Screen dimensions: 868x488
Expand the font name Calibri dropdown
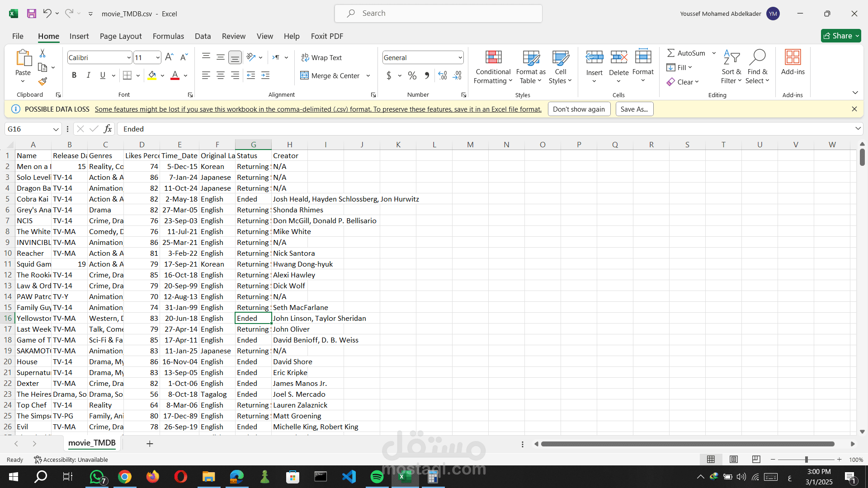(x=129, y=58)
